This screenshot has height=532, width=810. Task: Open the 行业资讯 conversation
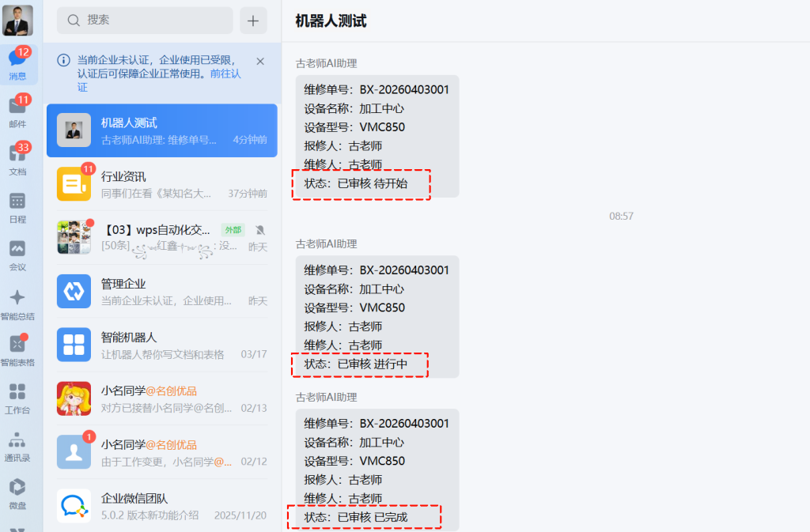pos(161,184)
